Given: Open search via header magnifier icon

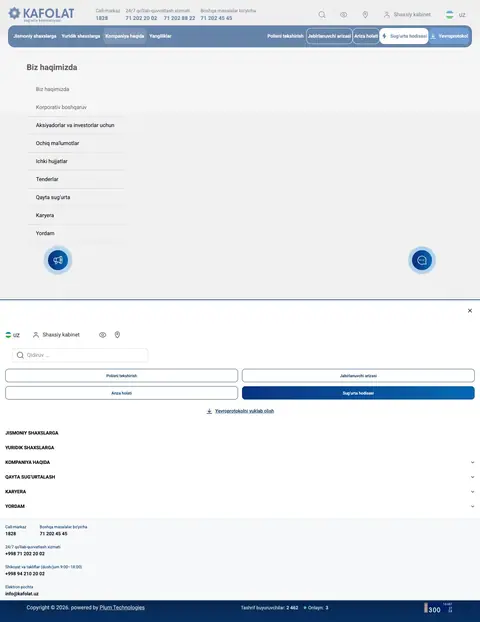Looking at the screenshot, I should [x=322, y=15].
